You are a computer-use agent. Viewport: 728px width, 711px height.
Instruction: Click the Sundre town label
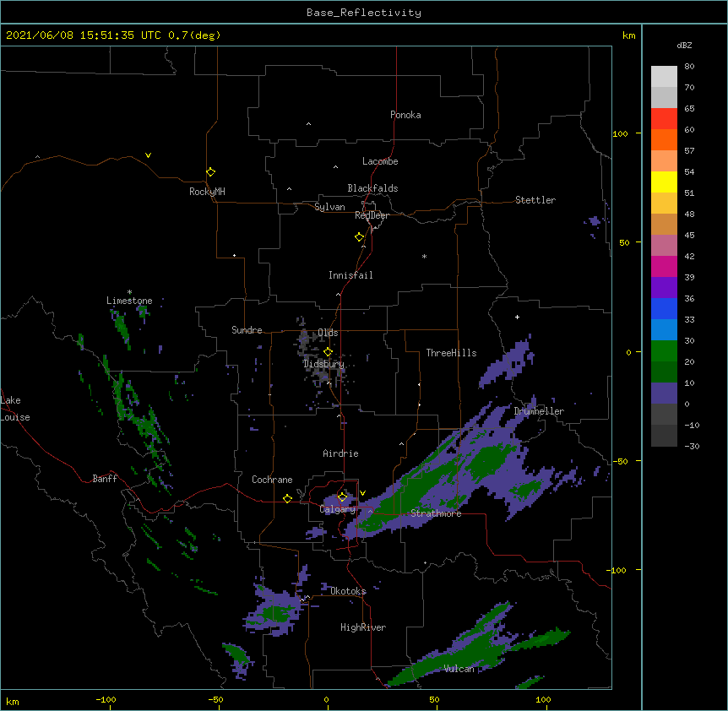(x=247, y=330)
